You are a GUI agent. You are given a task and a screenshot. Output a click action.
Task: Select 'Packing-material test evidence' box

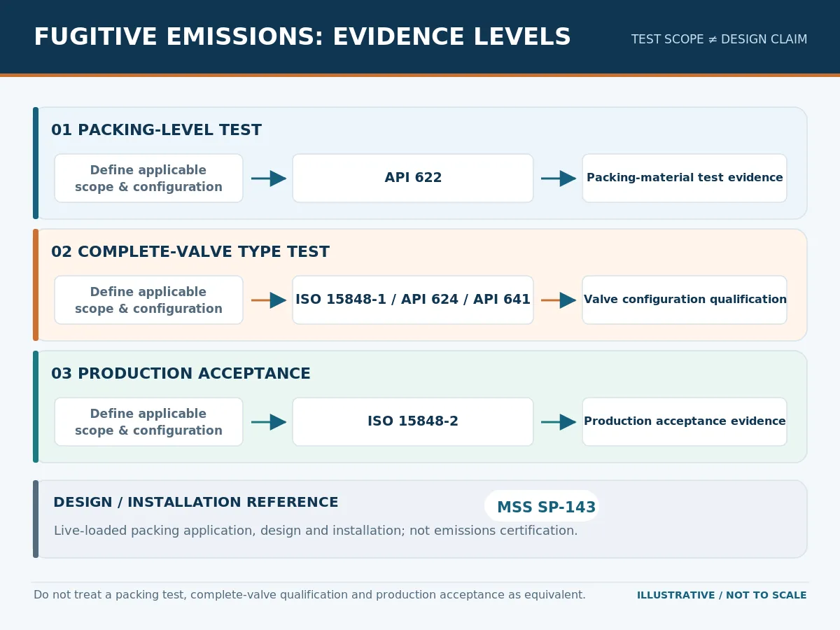pyautogui.click(x=685, y=178)
